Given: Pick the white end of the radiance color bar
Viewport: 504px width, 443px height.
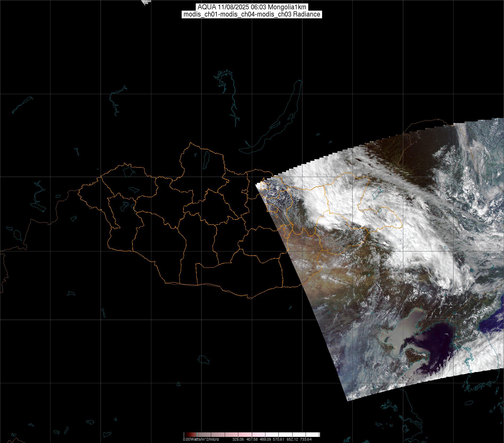Looking at the screenshot, I should (316, 435).
